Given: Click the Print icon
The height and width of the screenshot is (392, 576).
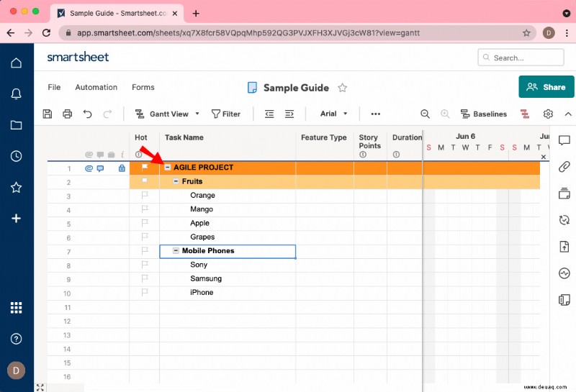Looking at the screenshot, I should coord(67,114).
